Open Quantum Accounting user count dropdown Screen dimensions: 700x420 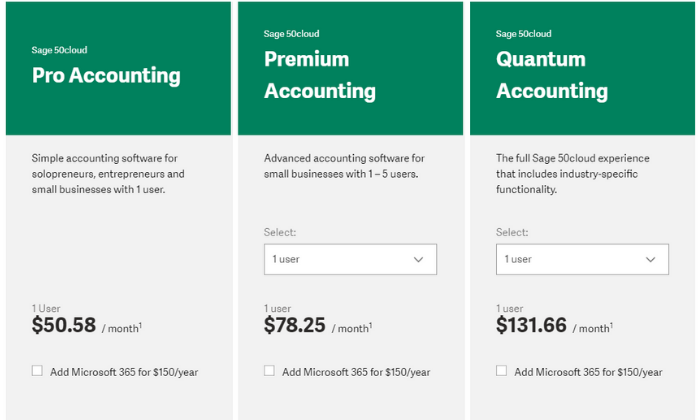[x=582, y=259]
